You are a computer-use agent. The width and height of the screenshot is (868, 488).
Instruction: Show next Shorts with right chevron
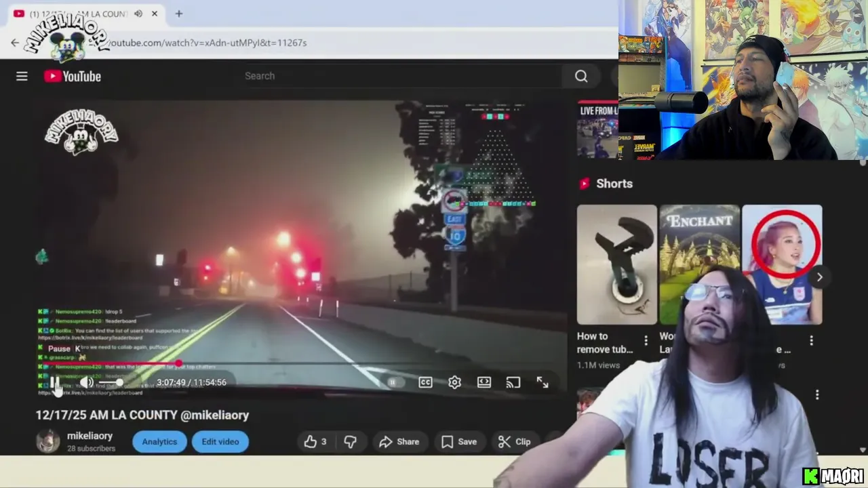(x=819, y=277)
